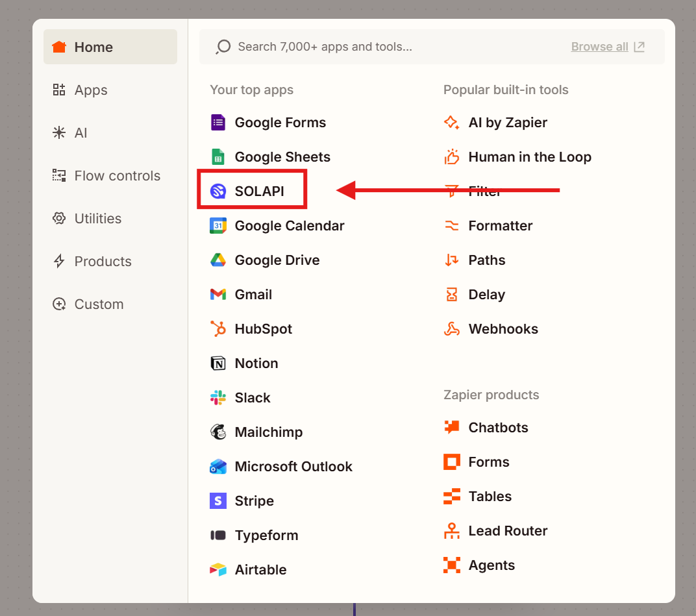
Task: Open the AI sidebar category
Action: coord(81,133)
